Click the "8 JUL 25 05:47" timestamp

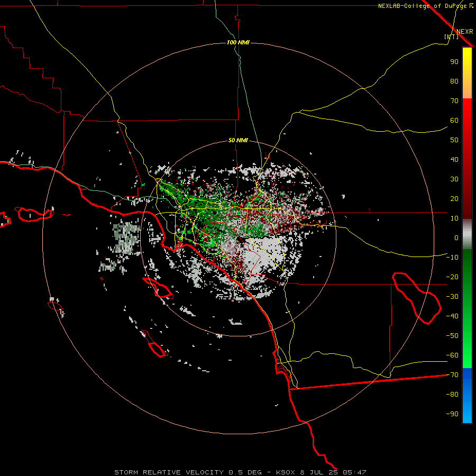tap(333, 472)
